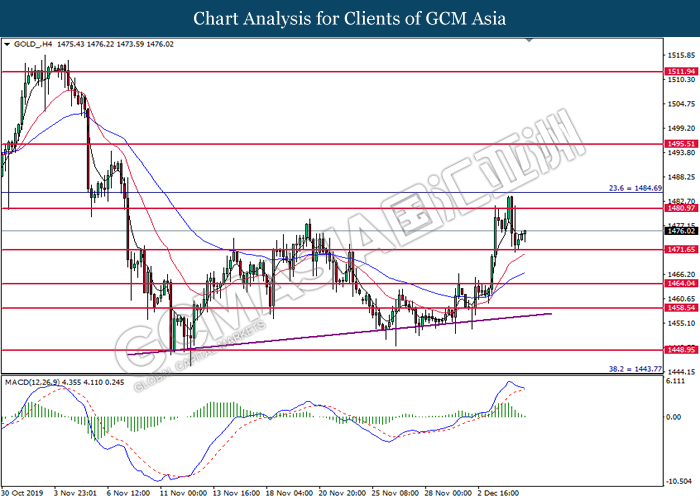Click the Chart Analysis for Clients header
700x500 pixels.
click(x=350, y=18)
